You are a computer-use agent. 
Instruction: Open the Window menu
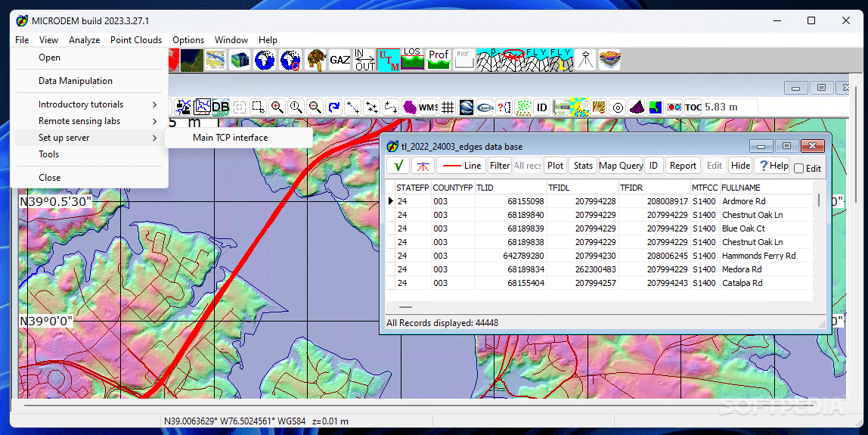(231, 40)
